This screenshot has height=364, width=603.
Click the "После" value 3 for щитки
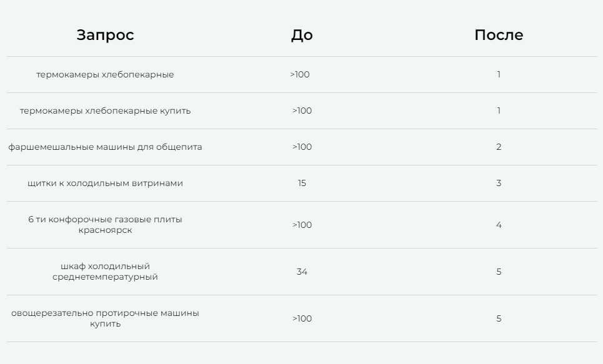[x=499, y=184]
